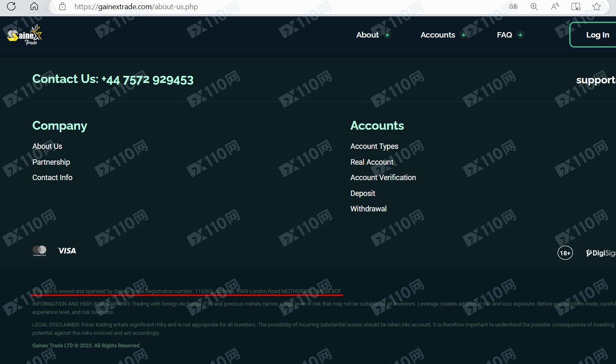The image size is (616, 364).
Task: Click the Log In button
Action: coord(593,35)
